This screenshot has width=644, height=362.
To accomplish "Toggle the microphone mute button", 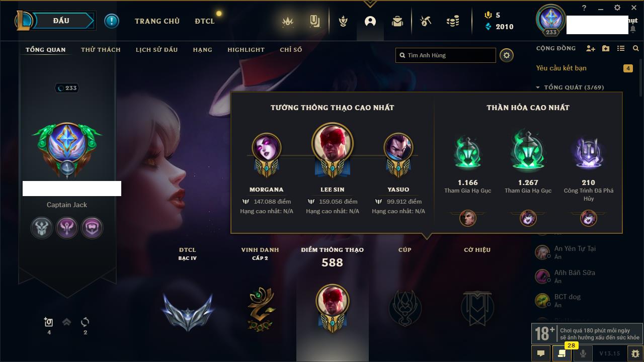I will pos(583,353).
